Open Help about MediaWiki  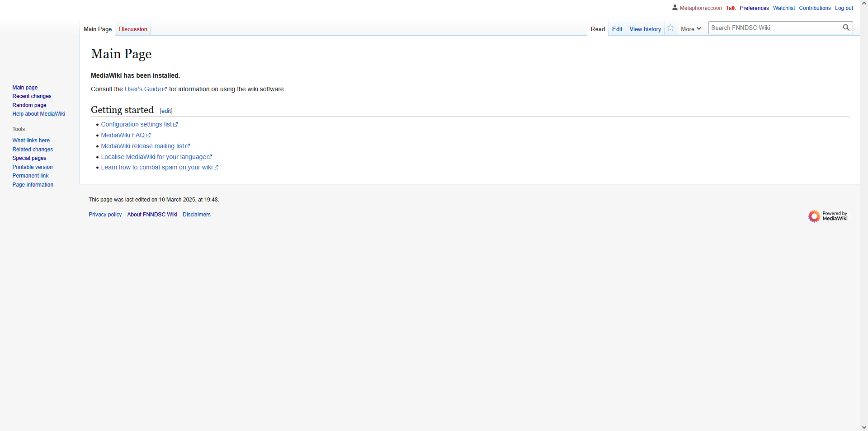[38, 114]
